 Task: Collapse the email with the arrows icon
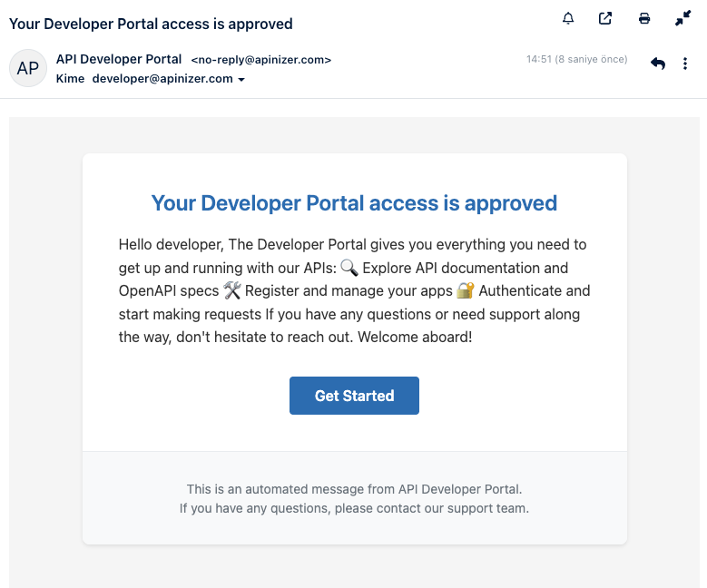click(x=683, y=18)
